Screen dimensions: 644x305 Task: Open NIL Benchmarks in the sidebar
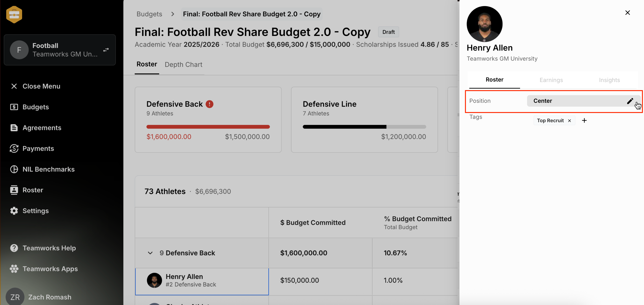(x=42, y=169)
